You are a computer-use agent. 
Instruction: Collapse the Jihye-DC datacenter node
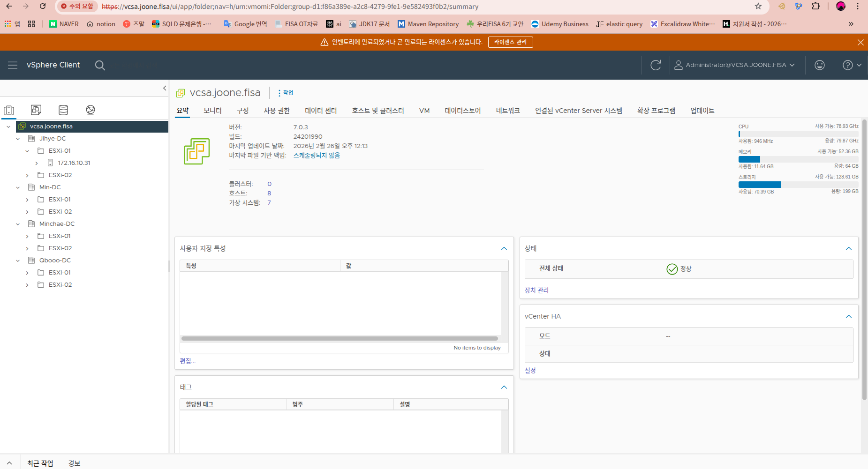pos(18,139)
